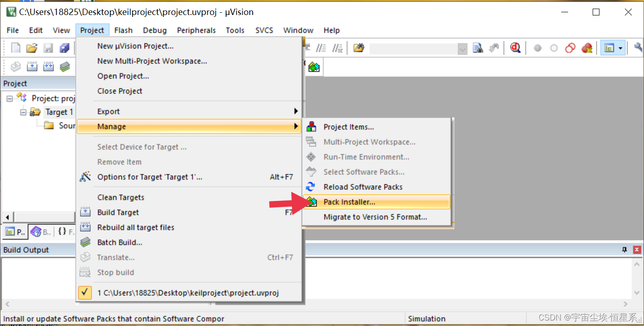Image resolution: width=644 pixels, height=326 pixels.
Task: Click the find text input field
Action: pos(414,48)
